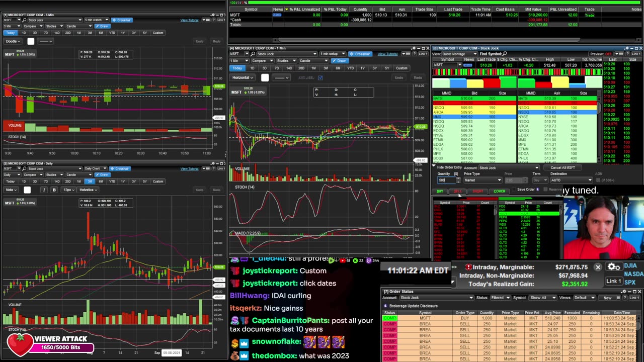Select YTD range tab in 5 Min chart
644x362 pixels.
(112, 33)
